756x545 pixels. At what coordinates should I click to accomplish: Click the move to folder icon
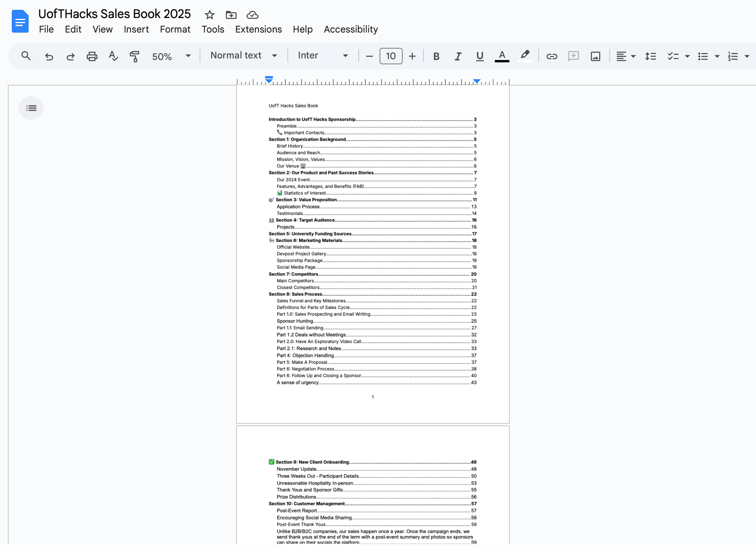(231, 15)
